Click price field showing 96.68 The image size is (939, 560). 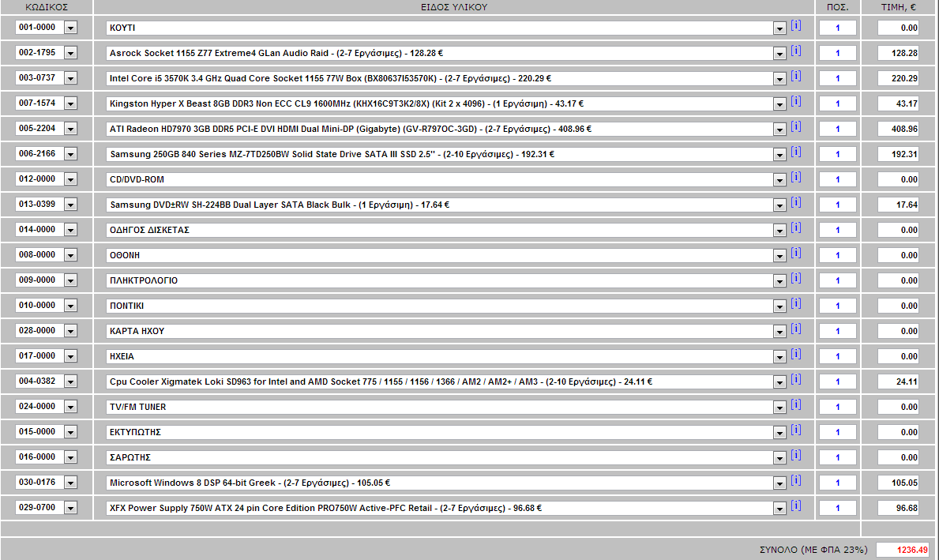pos(898,508)
